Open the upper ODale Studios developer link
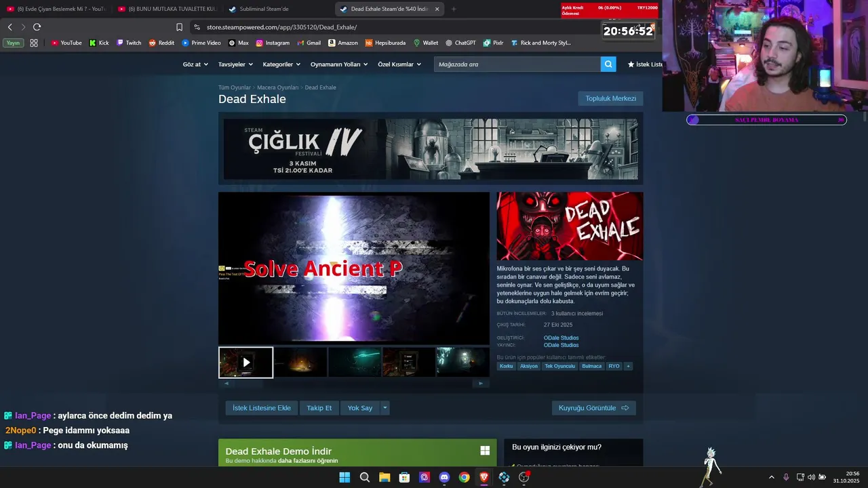The image size is (868, 488). pos(561,338)
